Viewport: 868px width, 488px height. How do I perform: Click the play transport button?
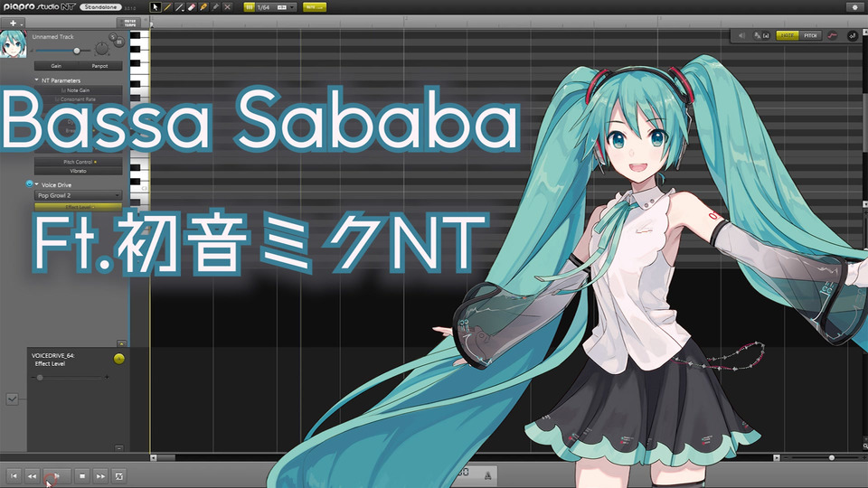point(56,476)
